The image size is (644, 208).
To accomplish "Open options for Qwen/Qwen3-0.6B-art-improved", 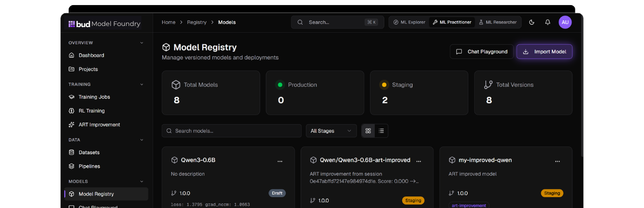I will (419, 161).
